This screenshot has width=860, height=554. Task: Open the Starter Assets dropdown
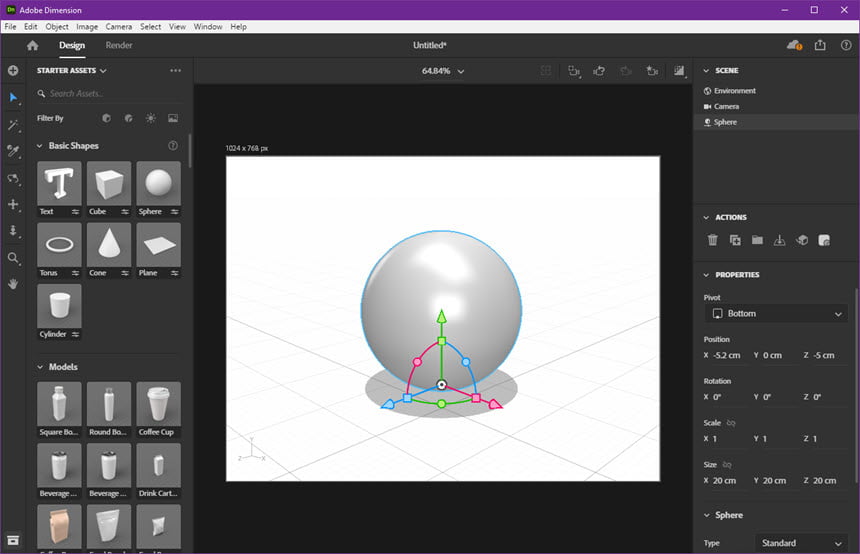tap(71, 70)
